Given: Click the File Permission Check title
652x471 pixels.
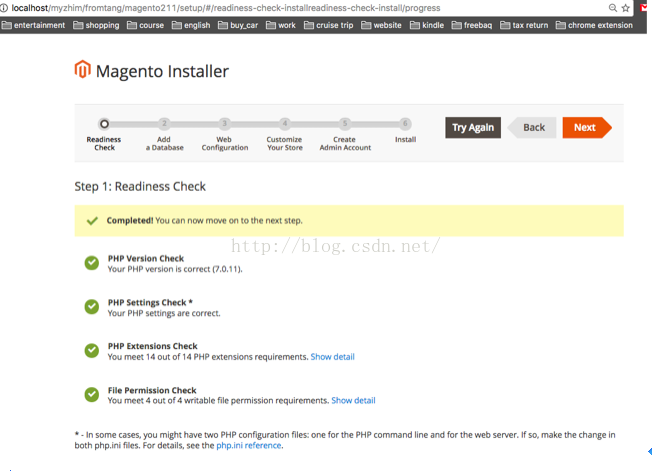Looking at the screenshot, I should (x=152, y=390).
